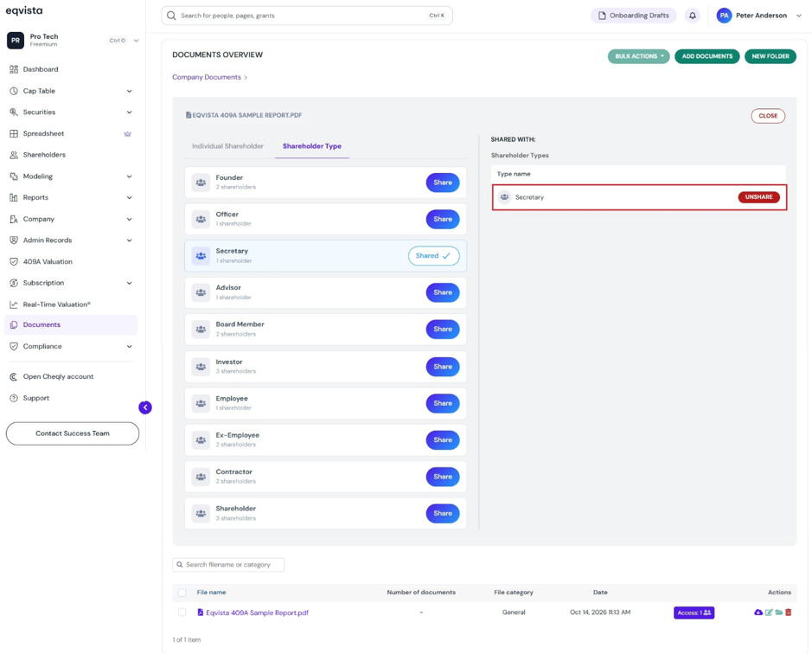Image resolution: width=812 pixels, height=654 pixels.
Task: Create a New Folder
Action: click(x=770, y=56)
